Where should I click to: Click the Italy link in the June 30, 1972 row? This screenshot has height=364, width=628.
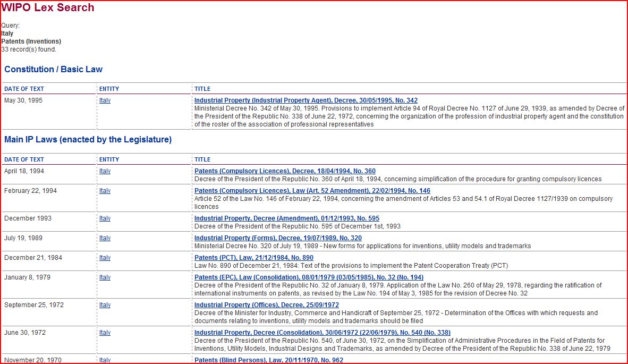click(105, 332)
